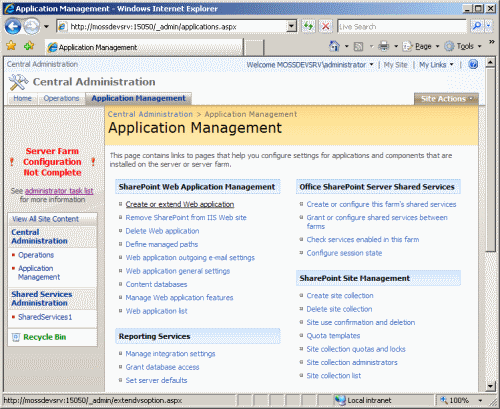The height and width of the screenshot is (409, 500).
Task: Expand the My Links menu
Action: (x=436, y=65)
